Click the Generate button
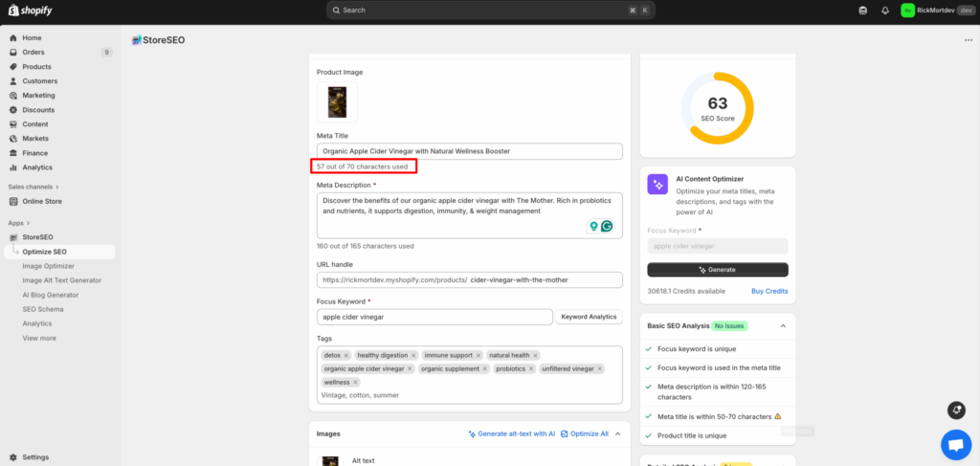Viewport: 980px width, 466px height. [718, 270]
